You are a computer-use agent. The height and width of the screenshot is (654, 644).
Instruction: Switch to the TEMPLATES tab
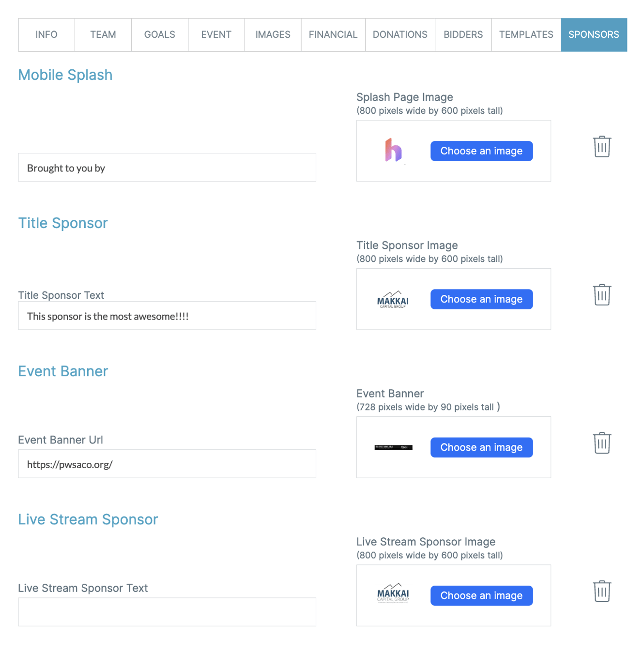point(526,35)
